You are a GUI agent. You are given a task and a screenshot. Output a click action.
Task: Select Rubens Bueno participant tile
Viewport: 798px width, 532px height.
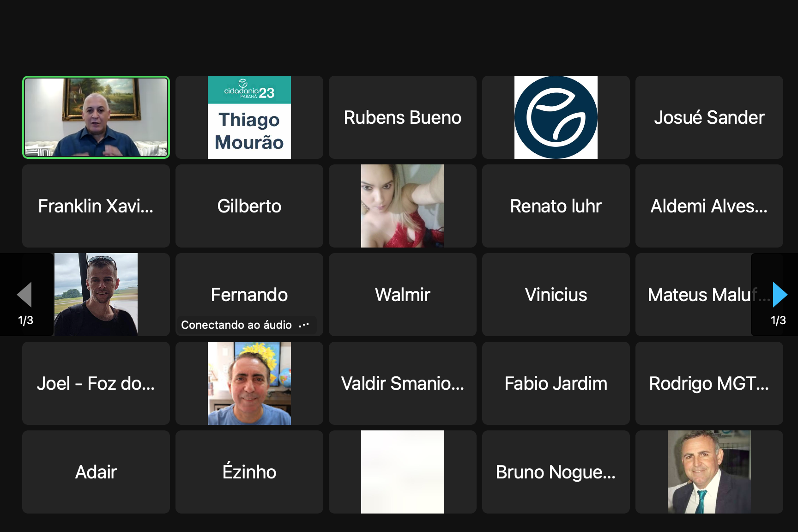(403, 117)
